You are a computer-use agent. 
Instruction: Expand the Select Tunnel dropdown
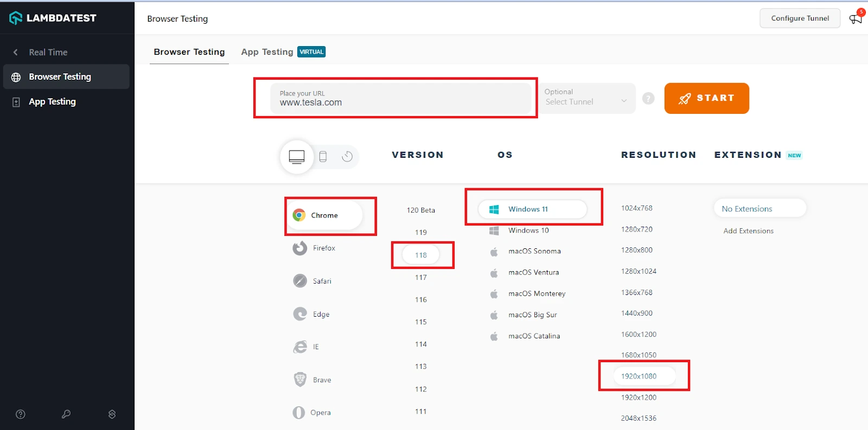click(x=586, y=98)
